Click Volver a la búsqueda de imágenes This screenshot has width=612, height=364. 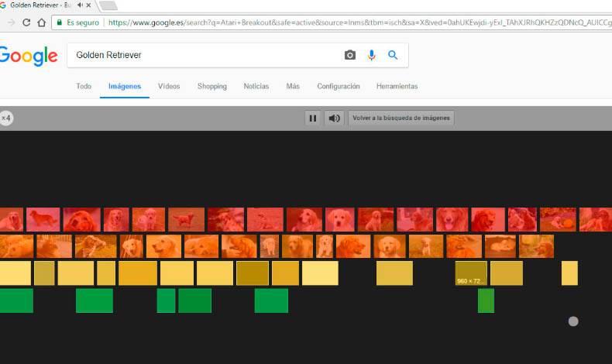(x=401, y=118)
